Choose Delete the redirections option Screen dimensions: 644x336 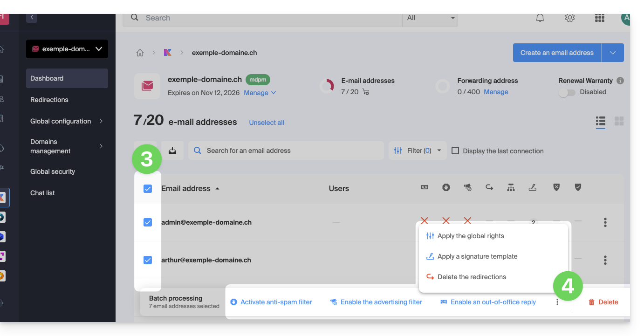(472, 277)
